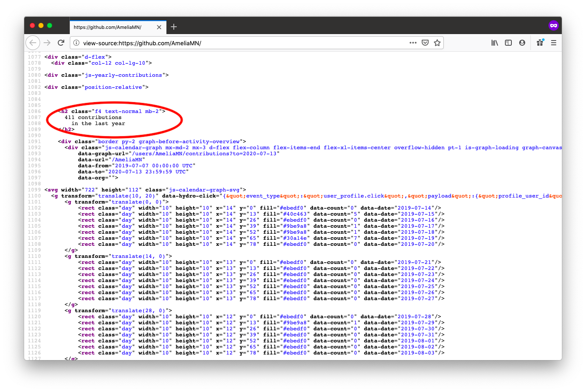Show site information in address bar

coord(76,43)
